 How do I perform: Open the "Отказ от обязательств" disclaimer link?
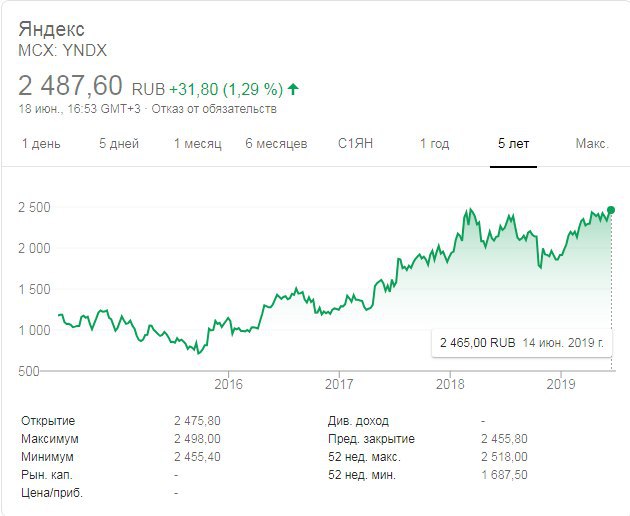coord(214,109)
